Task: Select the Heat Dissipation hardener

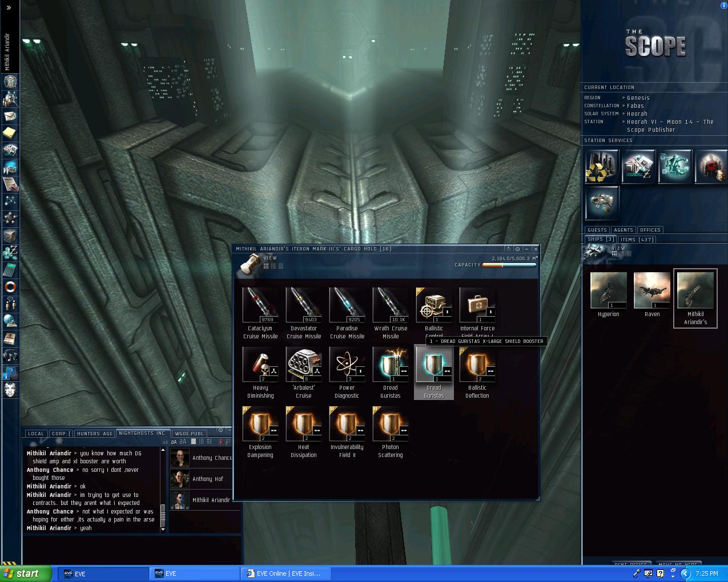Action: point(304,431)
